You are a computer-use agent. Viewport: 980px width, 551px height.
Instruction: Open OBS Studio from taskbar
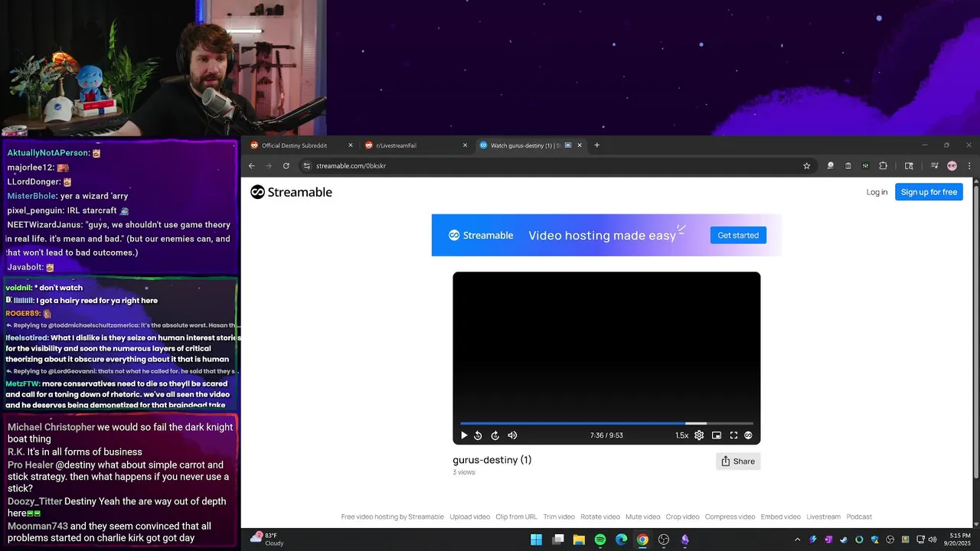point(664,540)
